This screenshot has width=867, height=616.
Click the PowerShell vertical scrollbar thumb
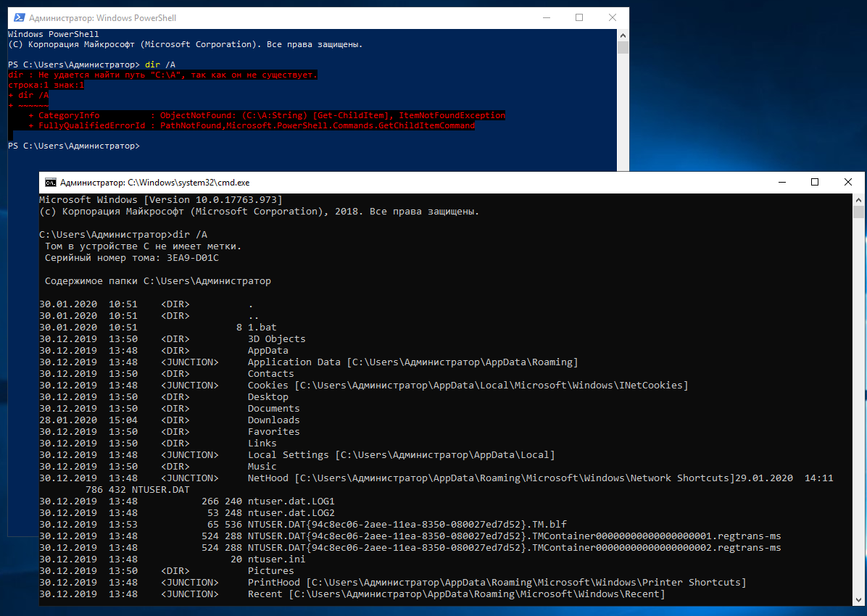pos(623,48)
